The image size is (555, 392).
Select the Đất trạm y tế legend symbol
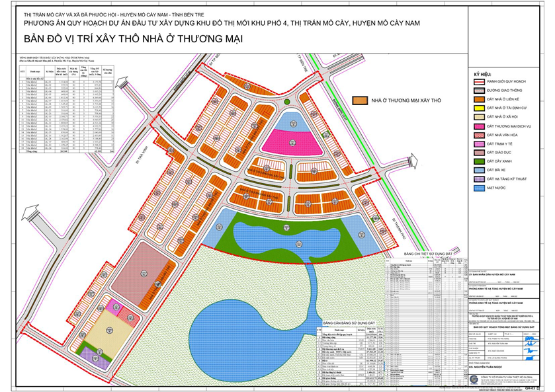(x=478, y=143)
